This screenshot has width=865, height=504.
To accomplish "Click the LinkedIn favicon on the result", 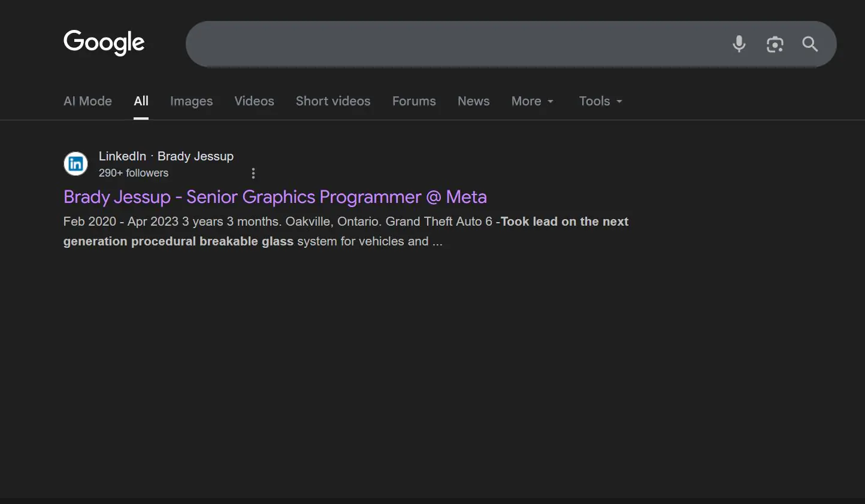I will [x=76, y=163].
